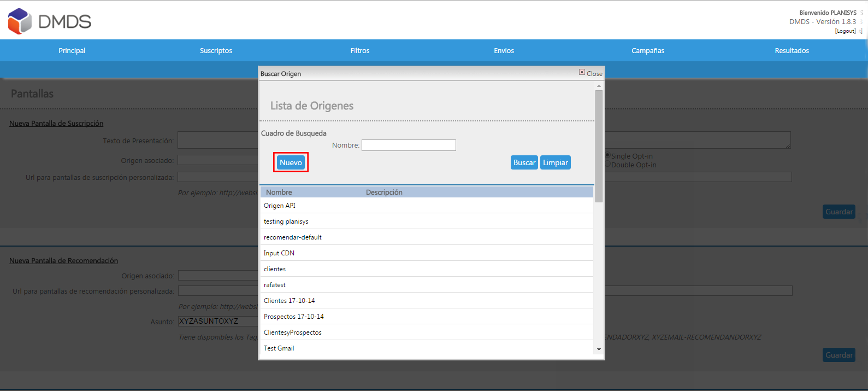Choose the Double Opt-in option
Viewport: 868px width, 391px height.
[x=607, y=164]
